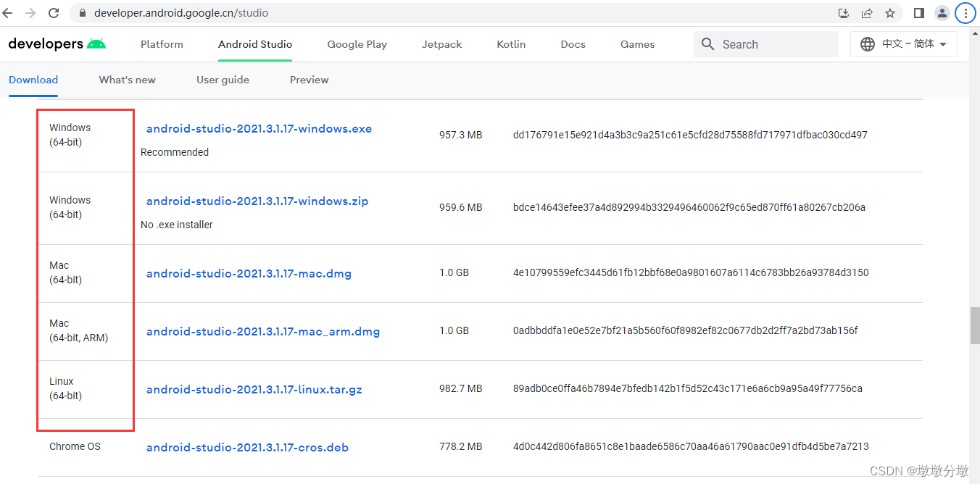Open the Chrome three-dot menu
The height and width of the screenshot is (484, 980).
tap(966, 13)
